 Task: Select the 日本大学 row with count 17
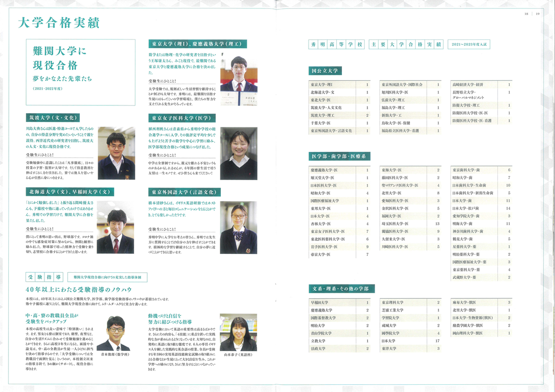(x=410, y=341)
